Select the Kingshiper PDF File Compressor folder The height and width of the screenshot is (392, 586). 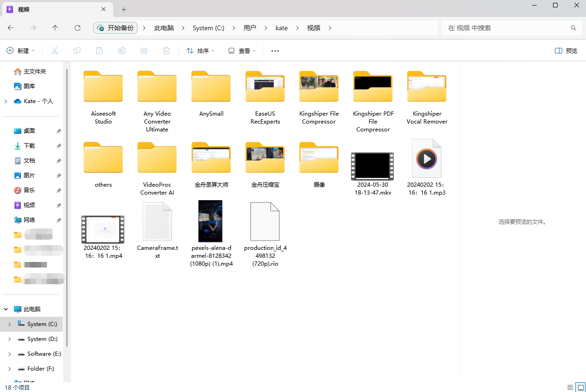[373, 101]
